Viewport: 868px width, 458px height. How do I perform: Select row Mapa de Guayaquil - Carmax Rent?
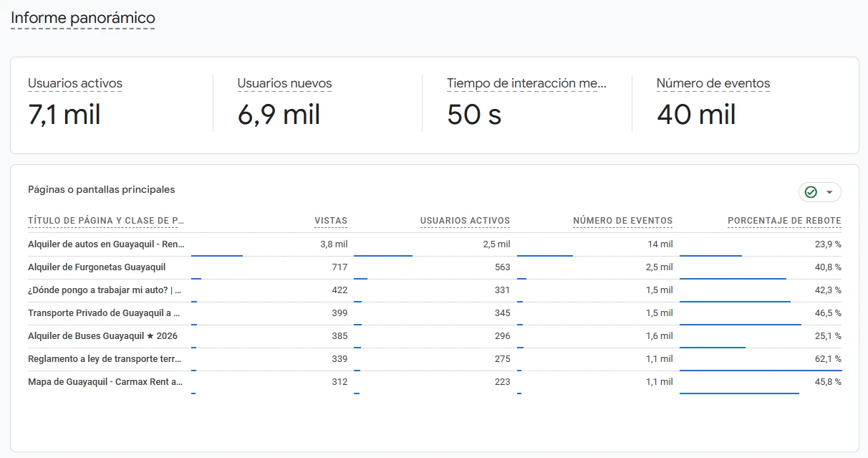435,382
